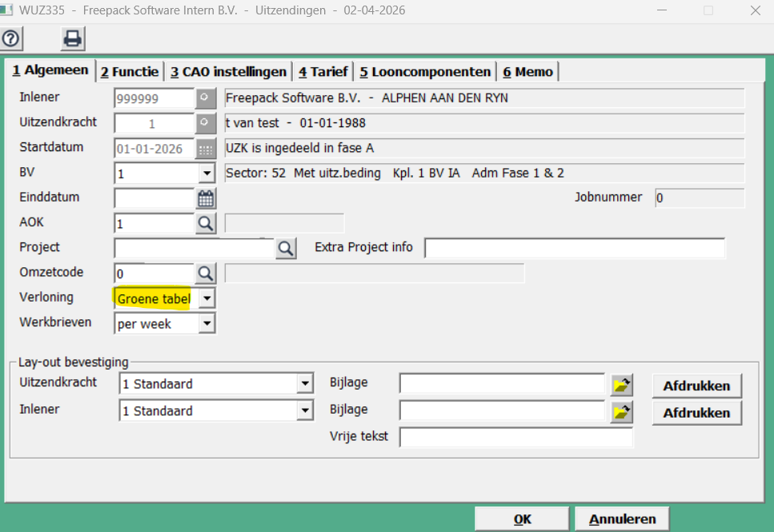Click the Annuleren button
Viewport: 774px width, 532px height.
(x=622, y=519)
